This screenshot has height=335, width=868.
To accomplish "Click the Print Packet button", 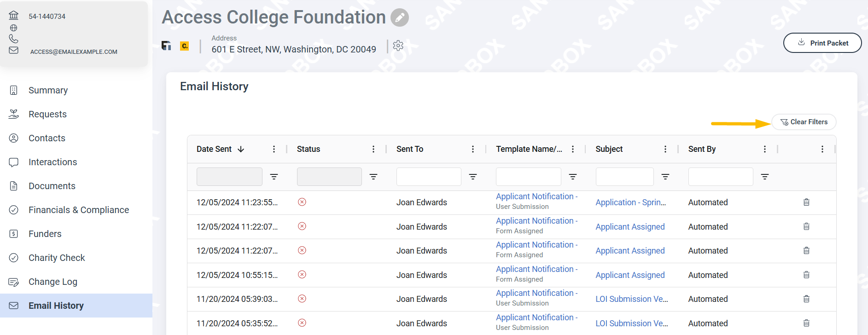I will point(822,43).
